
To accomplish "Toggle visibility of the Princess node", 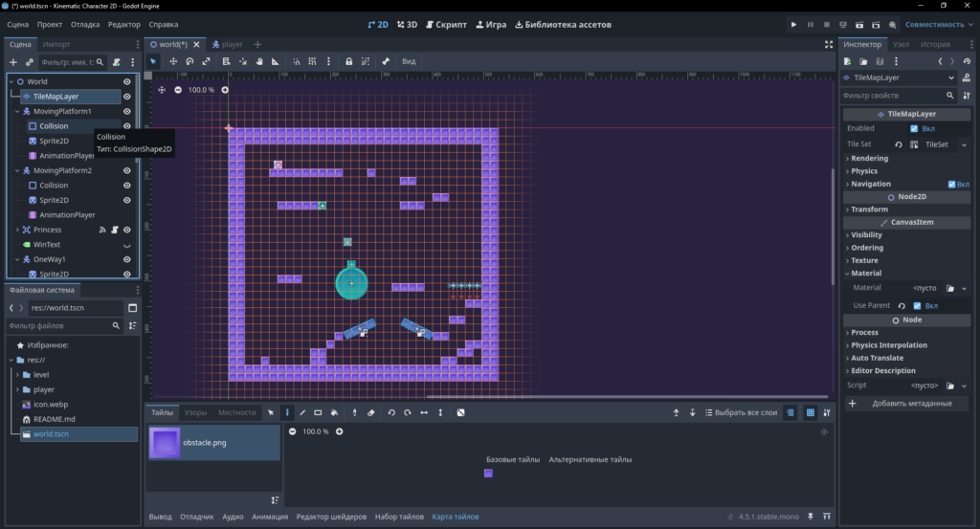I will (x=127, y=230).
